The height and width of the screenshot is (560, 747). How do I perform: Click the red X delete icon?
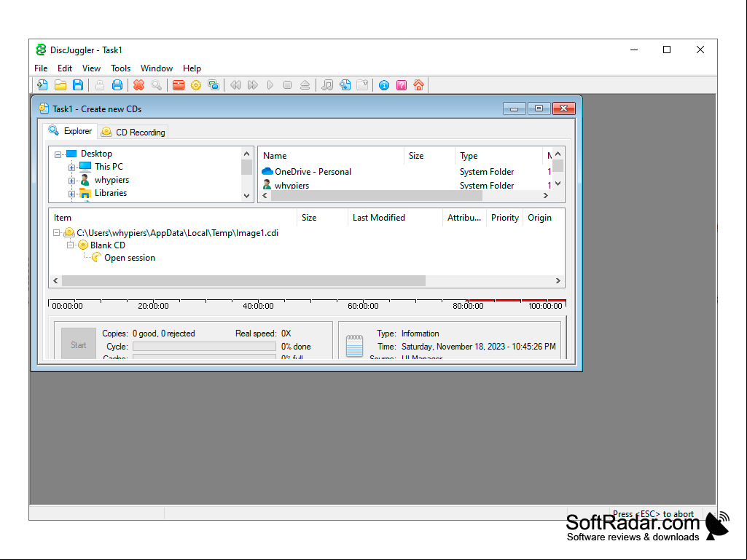coord(138,85)
